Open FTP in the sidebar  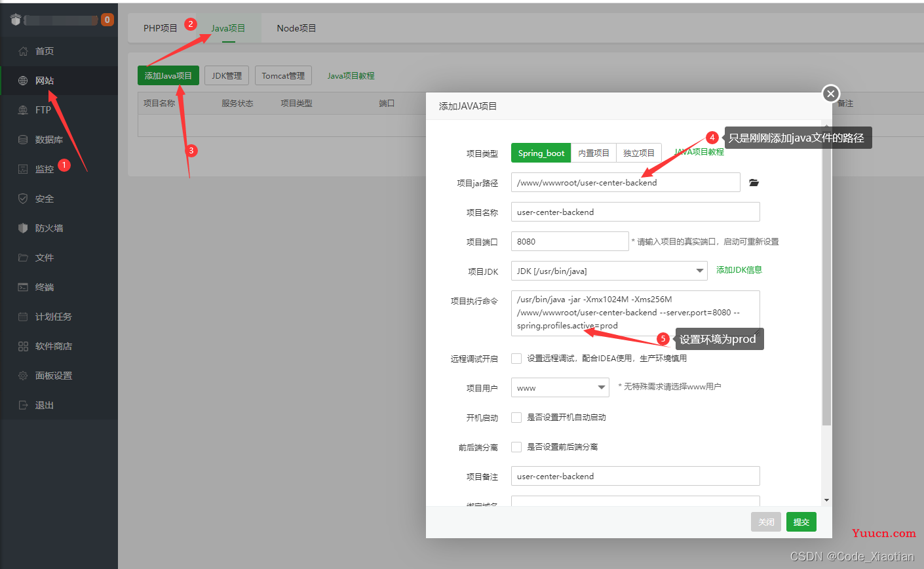point(59,110)
